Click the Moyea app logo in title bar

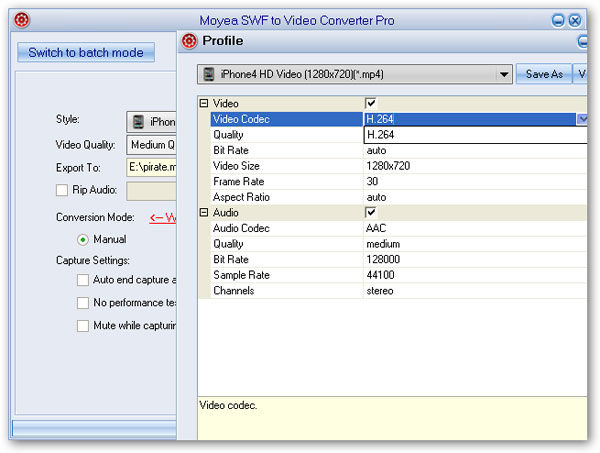tap(22, 20)
